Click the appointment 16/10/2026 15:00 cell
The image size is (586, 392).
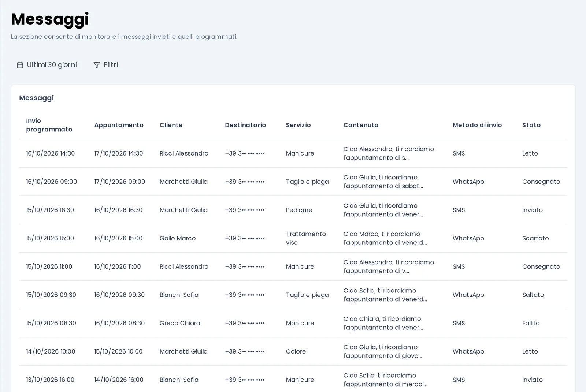point(118,238)
